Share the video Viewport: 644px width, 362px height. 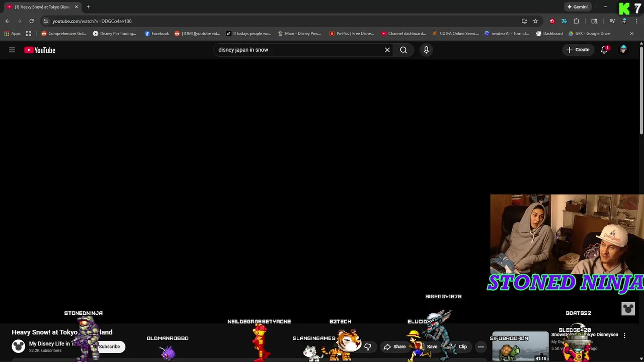(394, 346)
